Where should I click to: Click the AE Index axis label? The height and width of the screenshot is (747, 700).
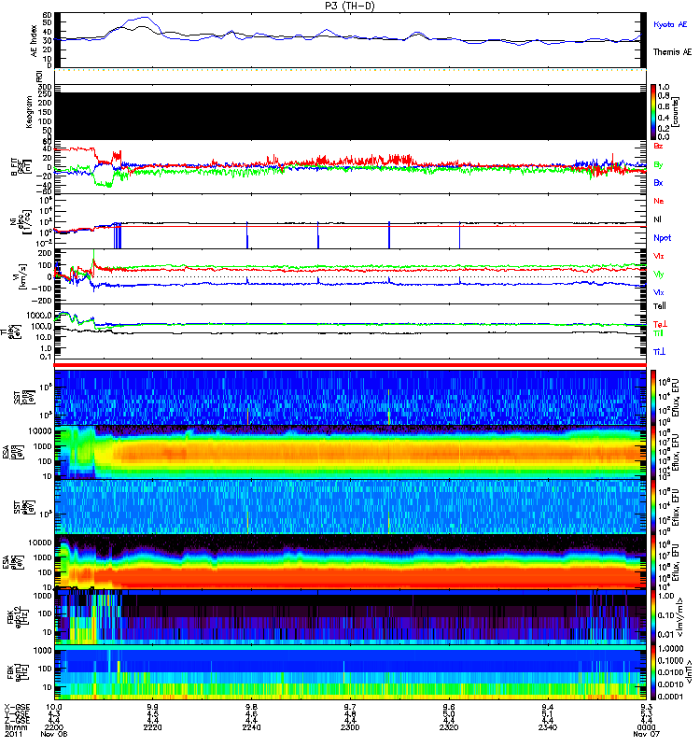34,41
